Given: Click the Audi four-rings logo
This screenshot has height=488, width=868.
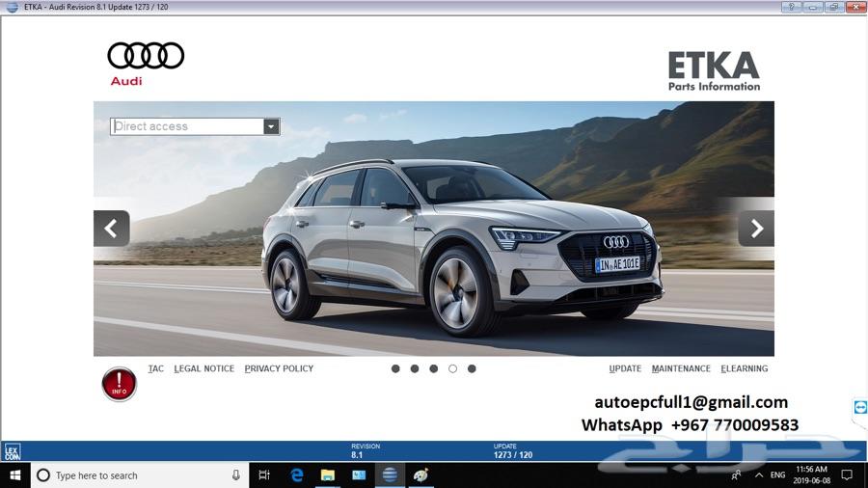Looking at the screenshot, I should click(146, 55).
